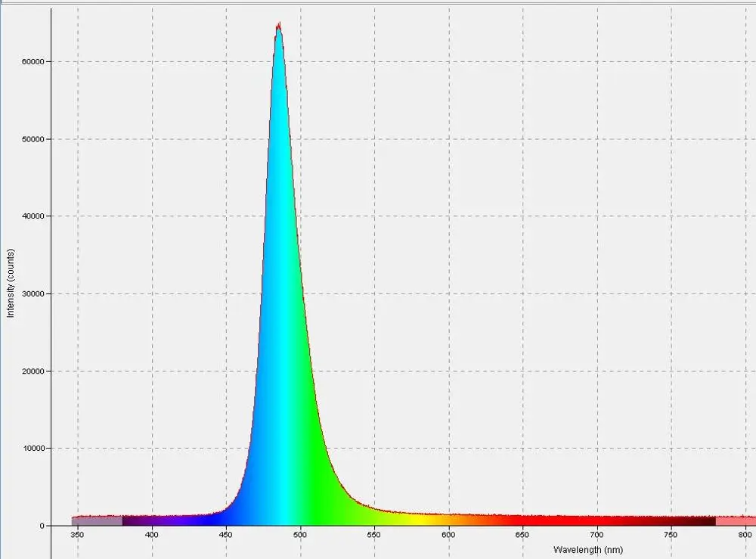Screen dimensions: 756x559
Task: Click the 30000 intensity axis label
Action: [33, 293]
